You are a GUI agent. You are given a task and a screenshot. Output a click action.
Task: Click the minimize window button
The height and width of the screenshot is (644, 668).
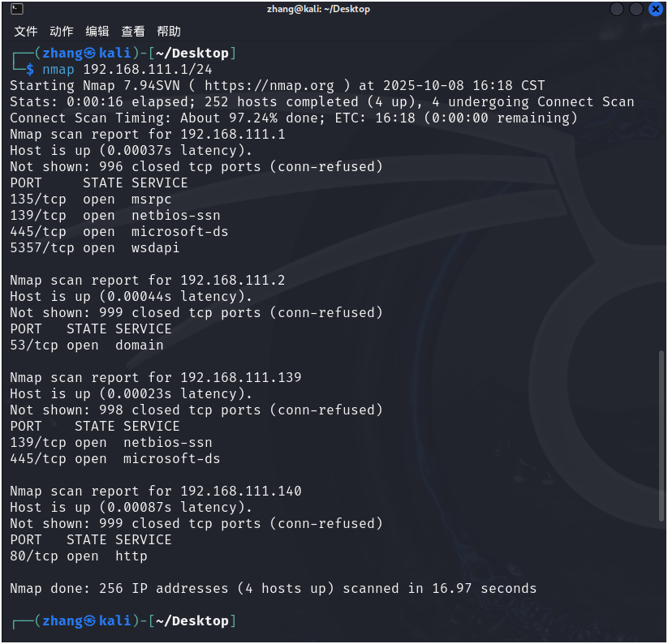pos(616,9)
